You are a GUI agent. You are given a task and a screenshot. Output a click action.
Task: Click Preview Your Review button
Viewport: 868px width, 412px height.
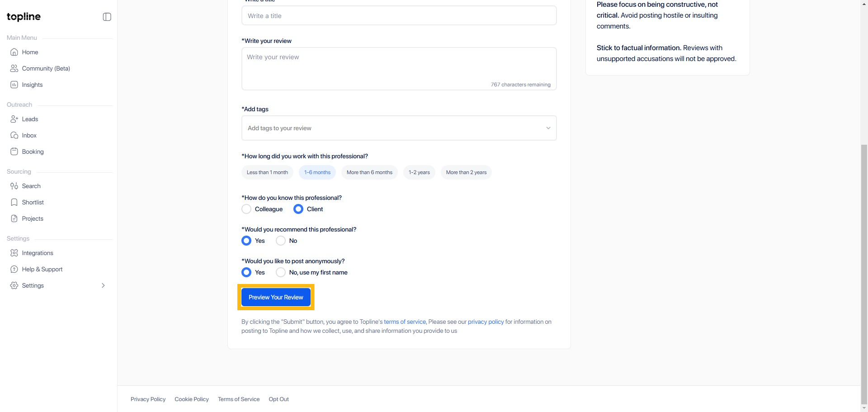276,297
